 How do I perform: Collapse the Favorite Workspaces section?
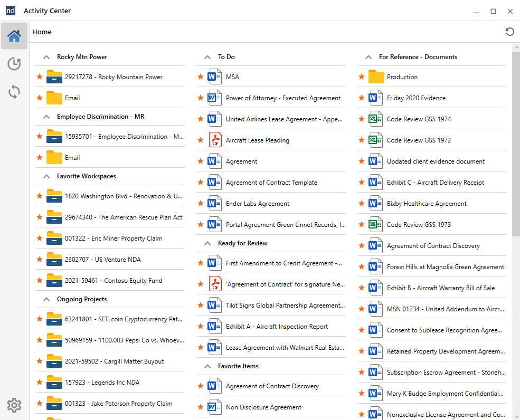coord(46,176)
